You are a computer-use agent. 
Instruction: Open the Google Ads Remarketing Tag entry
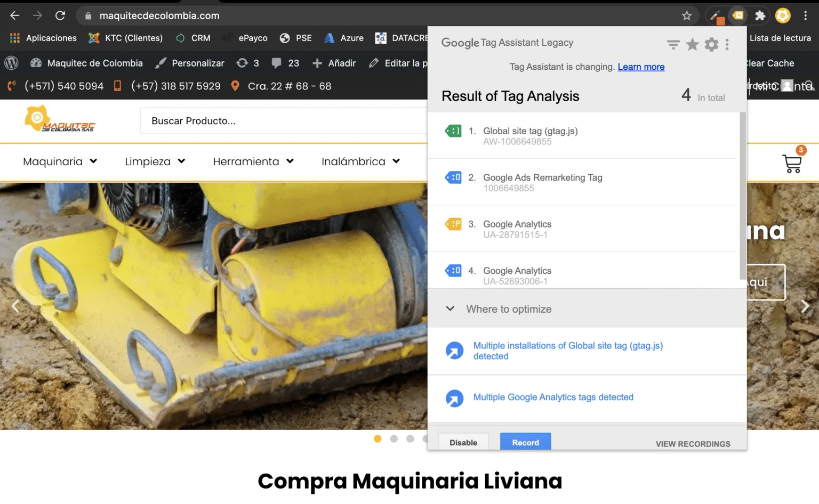pos(542,178)
